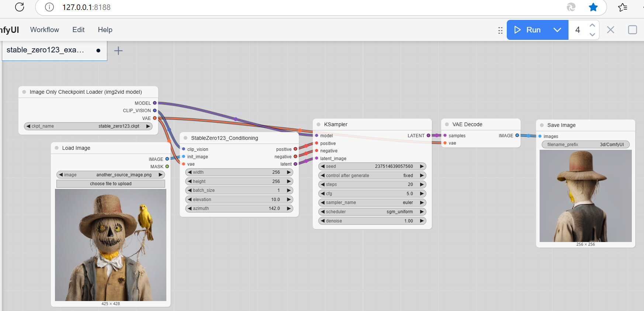Collapse the KSampler node dot
This screenshot has height=311, width=644.
pyautogui.click(x=319, y=124)
